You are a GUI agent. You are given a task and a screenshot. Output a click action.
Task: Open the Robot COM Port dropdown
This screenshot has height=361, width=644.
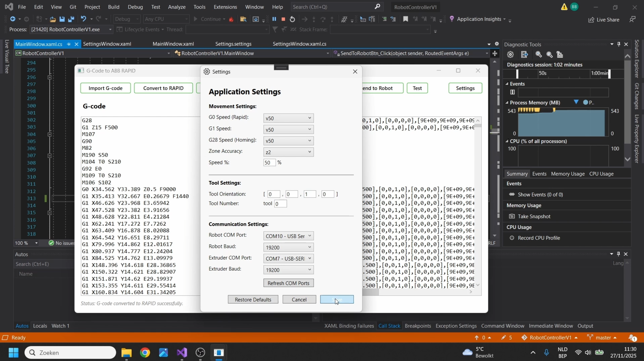288,236
